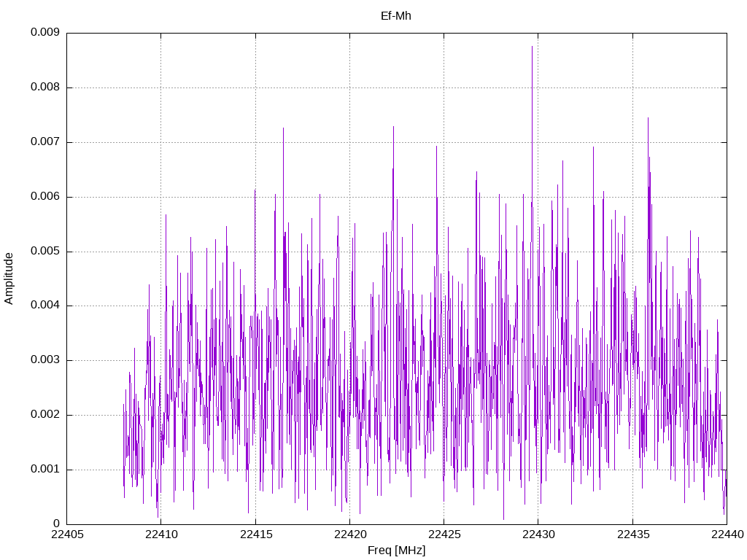Click y-axis tick value 0.001

(x=45, y=470)
